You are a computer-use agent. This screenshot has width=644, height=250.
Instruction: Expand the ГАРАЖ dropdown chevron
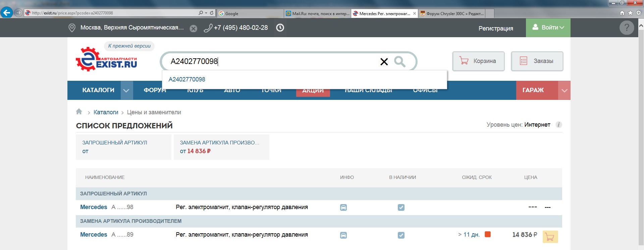(565, 90)
